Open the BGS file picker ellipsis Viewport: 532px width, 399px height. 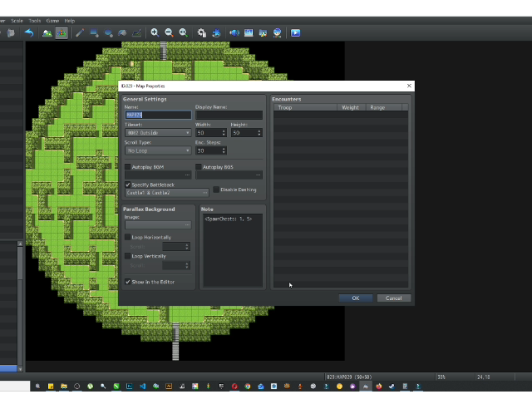[259, 175]
